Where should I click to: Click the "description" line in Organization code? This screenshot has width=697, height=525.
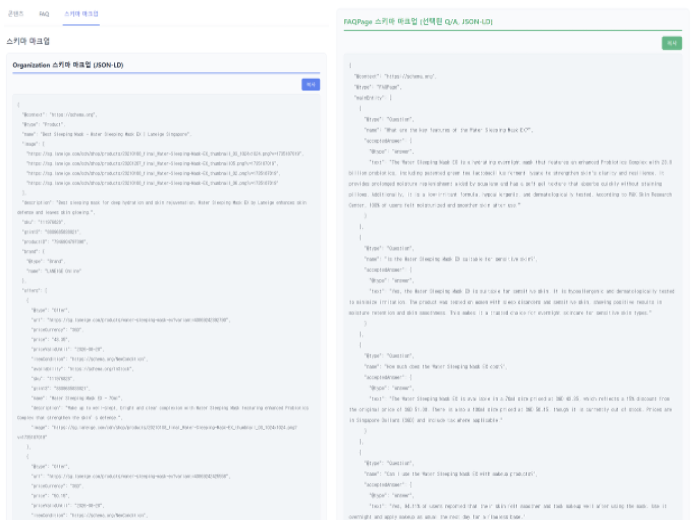(x=150, y=203)
